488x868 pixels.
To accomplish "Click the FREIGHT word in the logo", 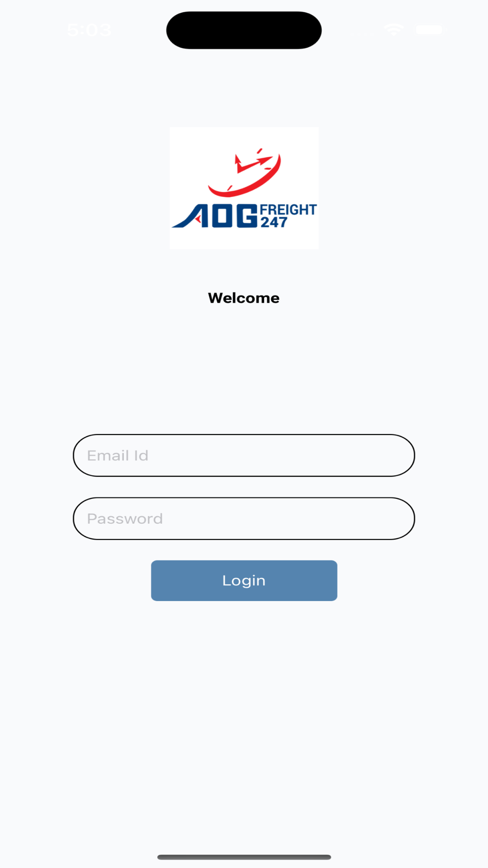I will 288,209.
